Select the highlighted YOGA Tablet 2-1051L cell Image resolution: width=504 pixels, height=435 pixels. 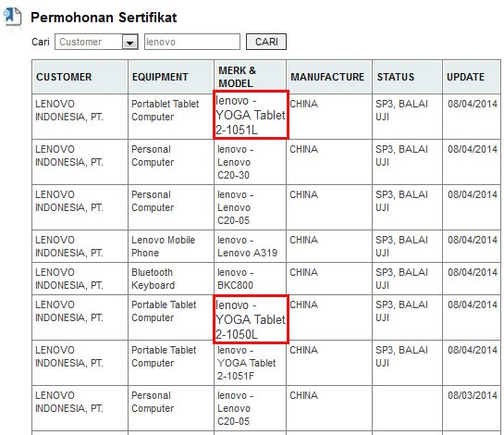pyautogui.click(x=251, y=115)
